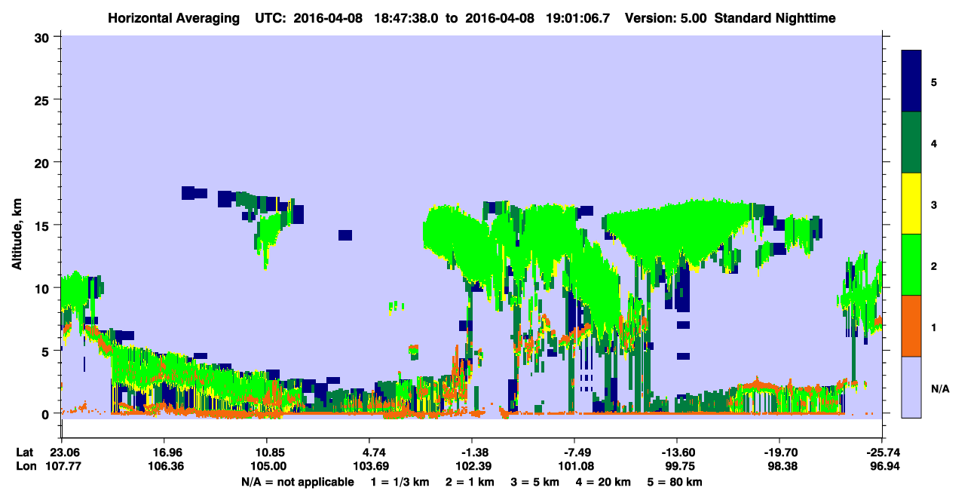This screenshot has width=980, height=503.
Task: Click the latitude value 4.74
Action: coord(369,452)
